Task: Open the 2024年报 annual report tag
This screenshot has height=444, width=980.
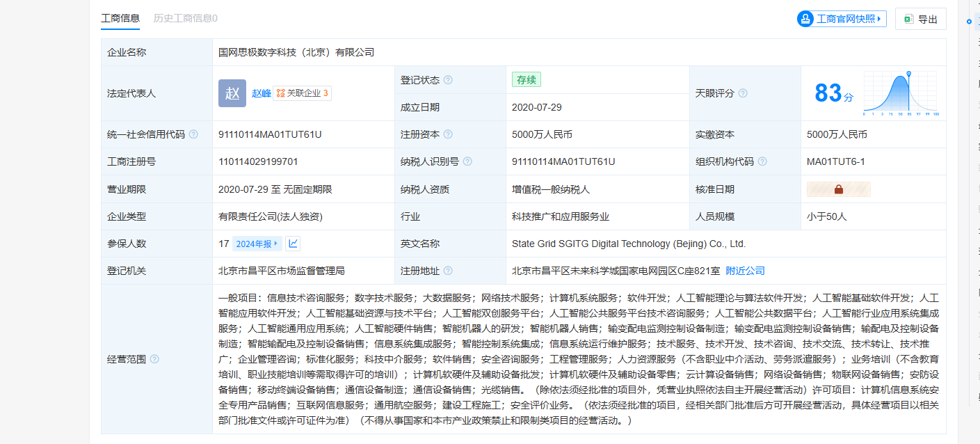Action: tap(257, 244)
